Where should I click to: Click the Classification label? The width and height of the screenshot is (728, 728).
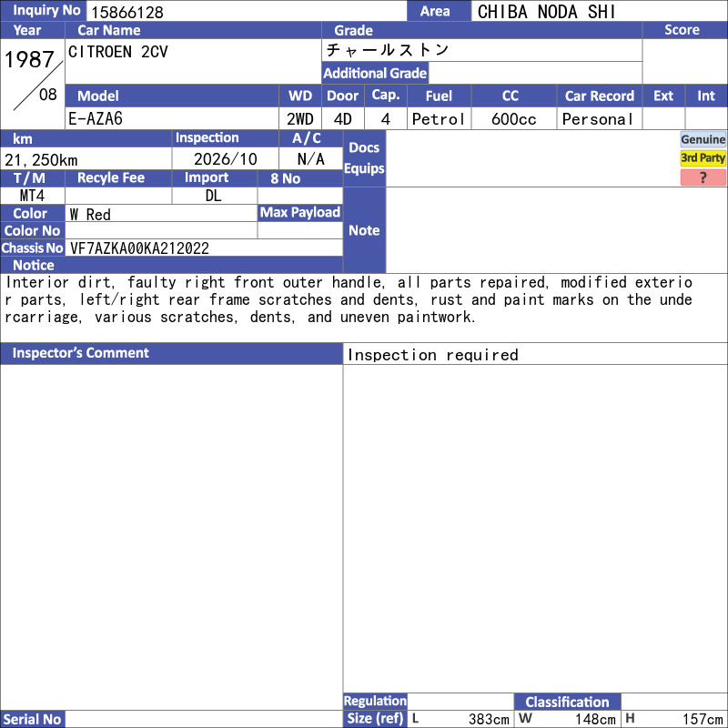click(567, 702)
